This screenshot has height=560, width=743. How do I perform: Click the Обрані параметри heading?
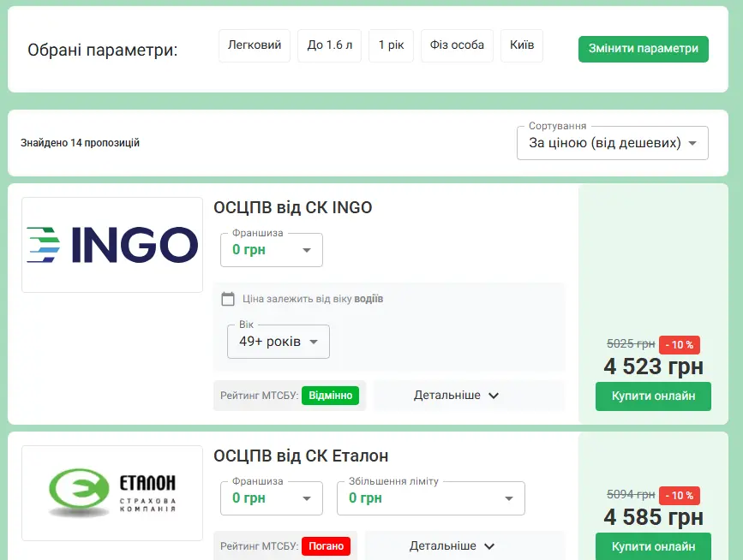point(102,49)
